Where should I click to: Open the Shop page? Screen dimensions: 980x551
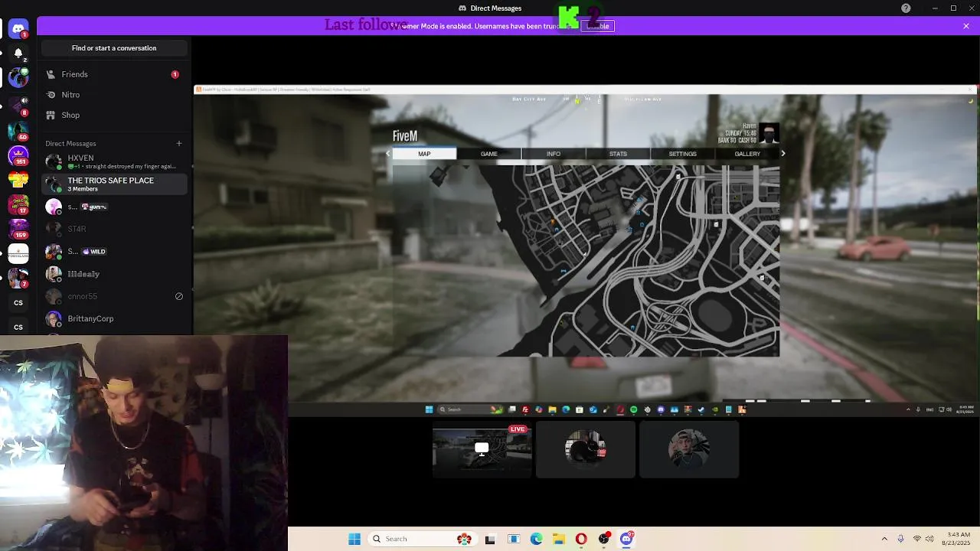coord(114,115)
